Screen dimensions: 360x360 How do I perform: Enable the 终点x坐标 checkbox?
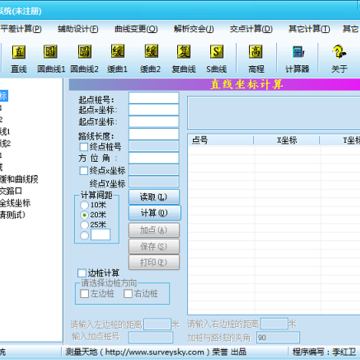point(84,171)
